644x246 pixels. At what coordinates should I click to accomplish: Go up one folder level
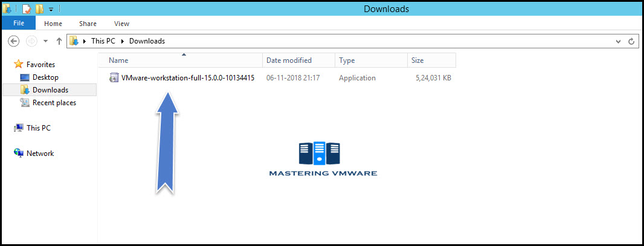[x=59, y=41]
